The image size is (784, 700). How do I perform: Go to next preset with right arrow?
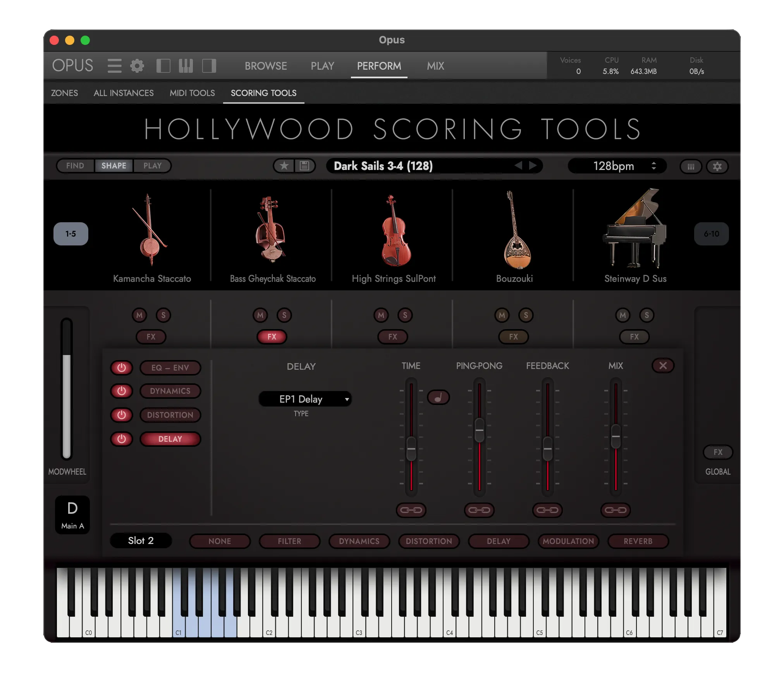point(533,166)
